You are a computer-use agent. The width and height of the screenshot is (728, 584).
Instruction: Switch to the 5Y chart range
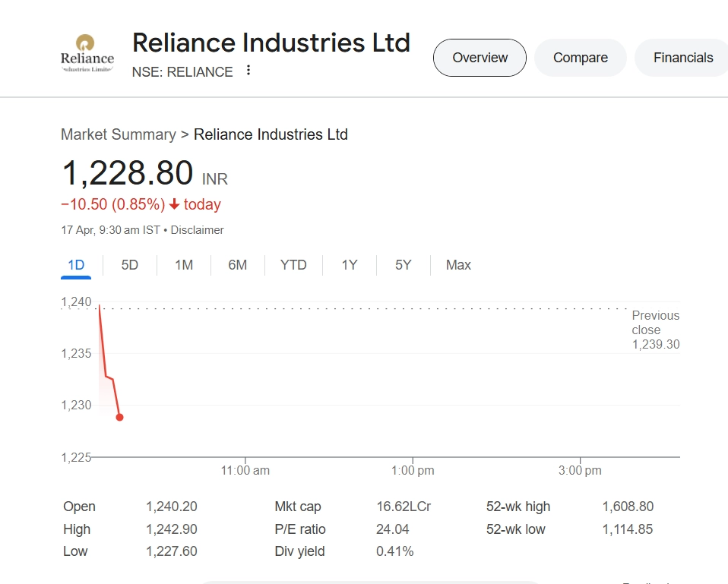point(403,265)
